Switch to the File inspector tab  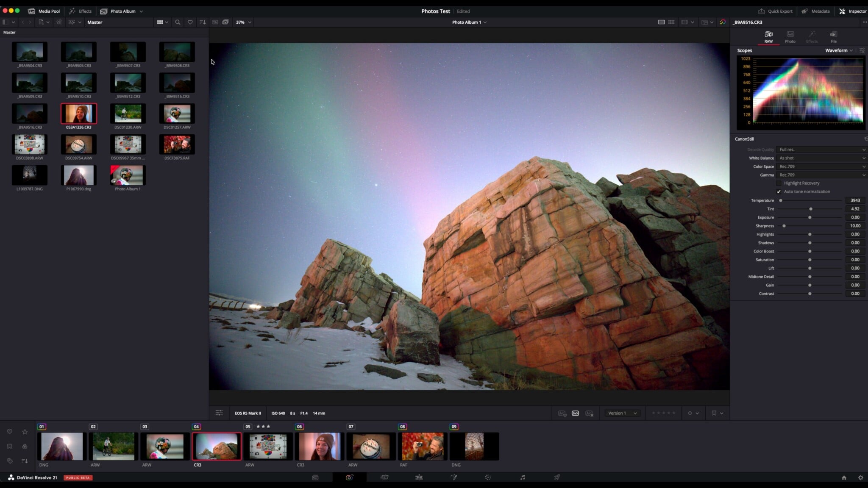(833, 37)
